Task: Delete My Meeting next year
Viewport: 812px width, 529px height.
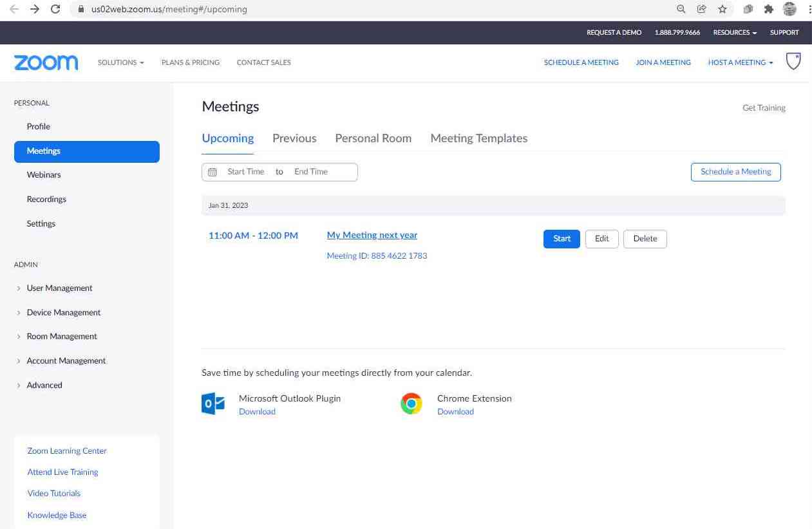Action: pos(645,239)
